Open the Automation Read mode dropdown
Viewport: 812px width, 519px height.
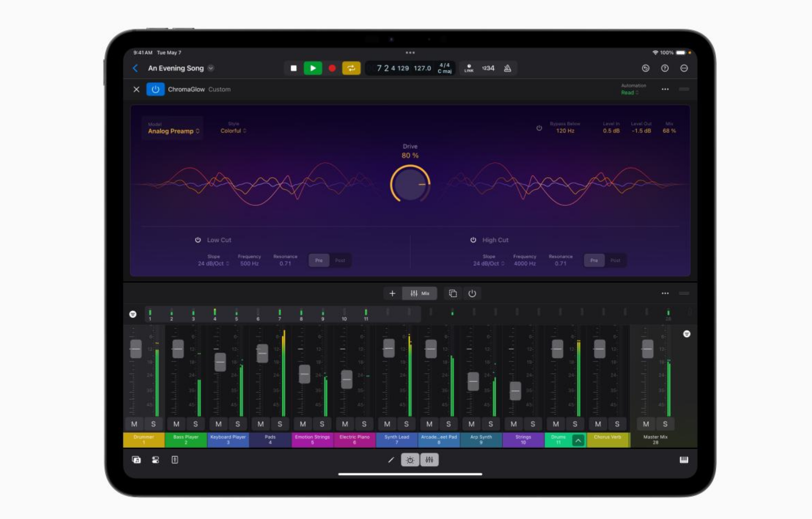tap(630, 93)
